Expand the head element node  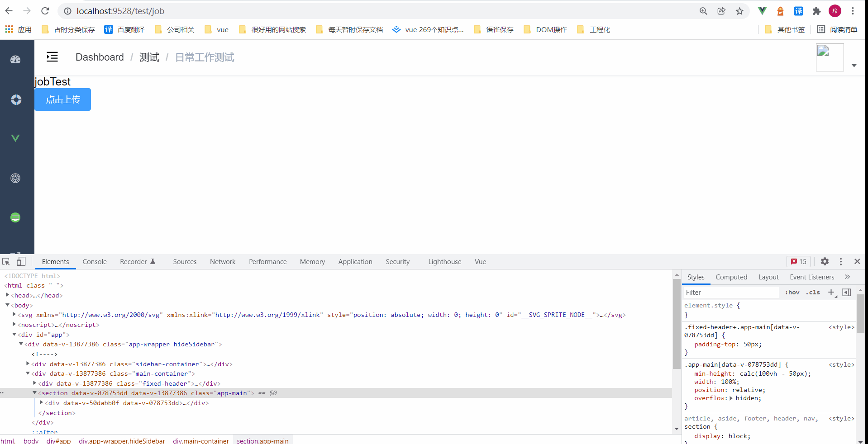point(7,295)
